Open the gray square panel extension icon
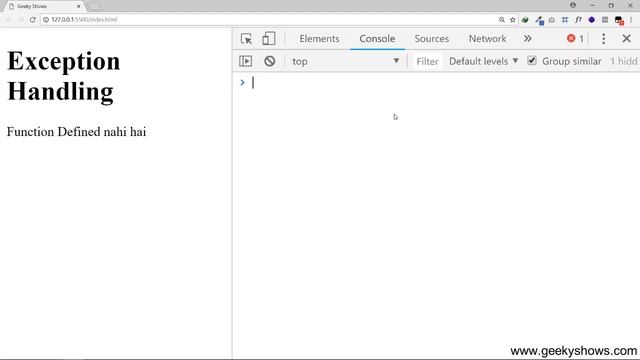The height and width of the screenshot is (360, 640). [605, 20]
